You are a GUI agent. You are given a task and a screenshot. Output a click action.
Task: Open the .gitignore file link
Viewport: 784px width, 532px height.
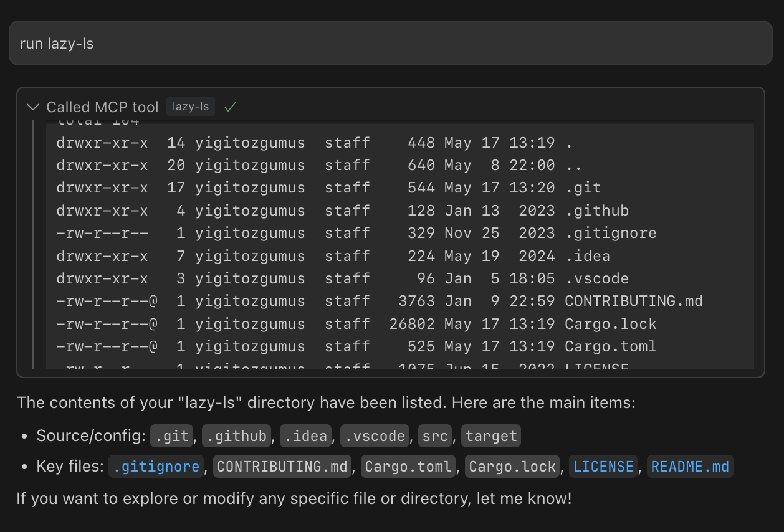(157, 467)
